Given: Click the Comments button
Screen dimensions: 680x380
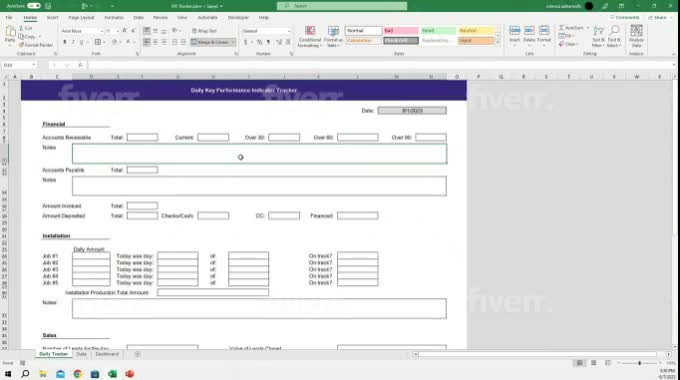Looking at the screenshot, I should [624, 17].
